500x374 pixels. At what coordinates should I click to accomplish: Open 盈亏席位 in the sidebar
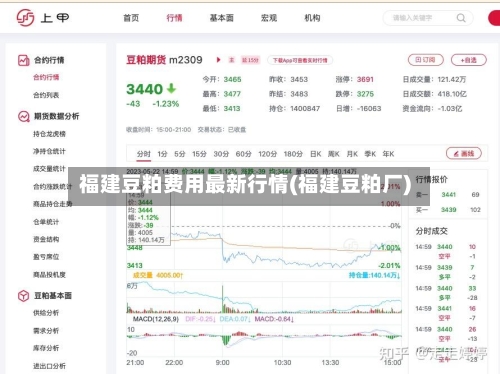tap(46, 257)
